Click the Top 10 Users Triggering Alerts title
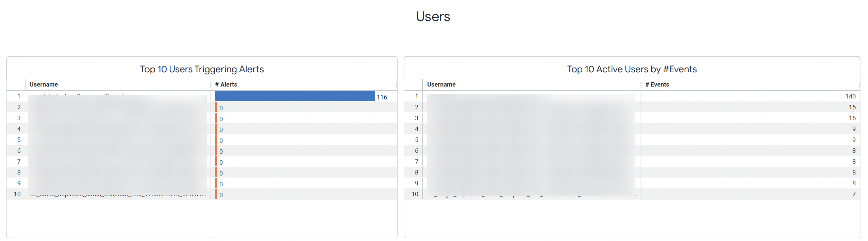The image size is (868, 241). pyautogui.click(x=202, y=69)
